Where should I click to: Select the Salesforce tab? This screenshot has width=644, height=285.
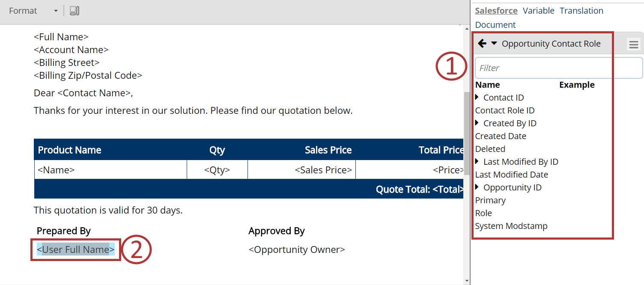pos(496,10)
